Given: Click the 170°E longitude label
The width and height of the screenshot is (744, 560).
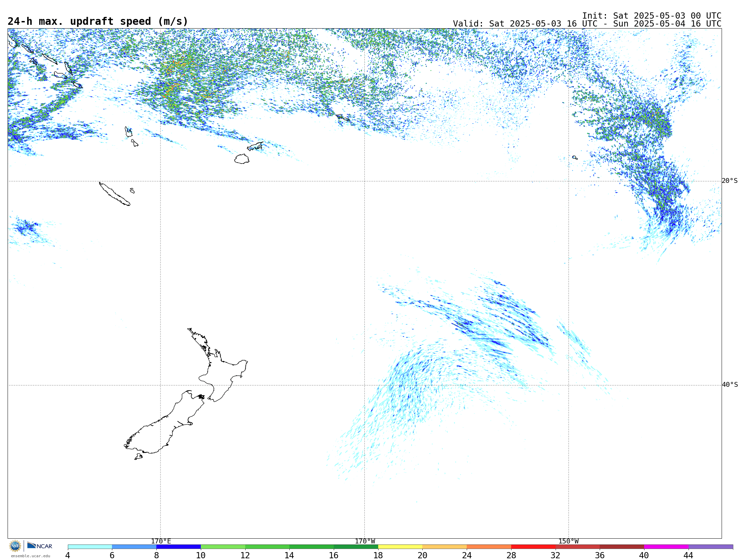Looking at the screenshot, I should (x=161, y=541).
